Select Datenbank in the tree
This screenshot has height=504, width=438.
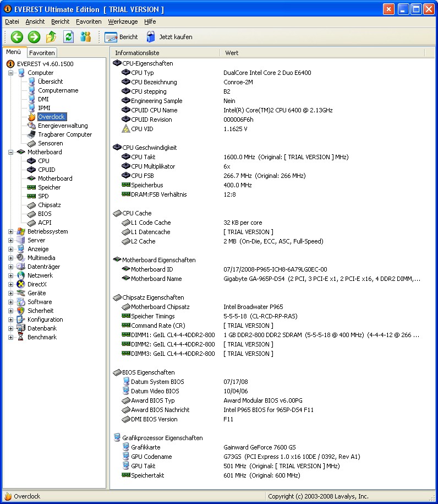point(42,328)
